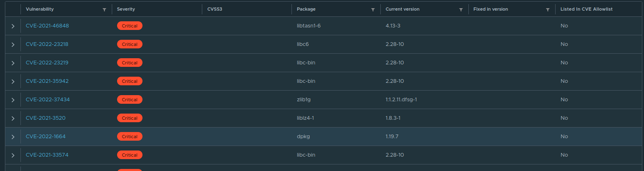Open Fixed in version filter icon
The image size is (644, 171).
[x=548, y=10]
